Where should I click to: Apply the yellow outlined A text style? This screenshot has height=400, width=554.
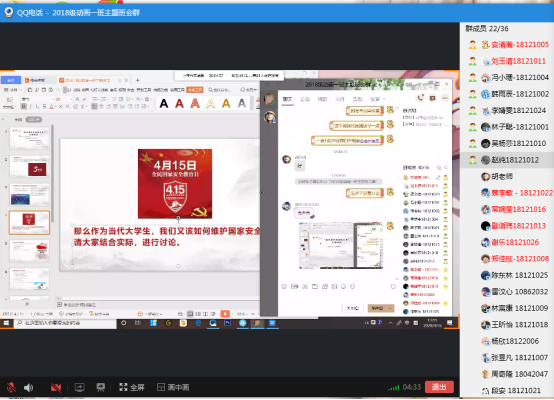point(211,104)
